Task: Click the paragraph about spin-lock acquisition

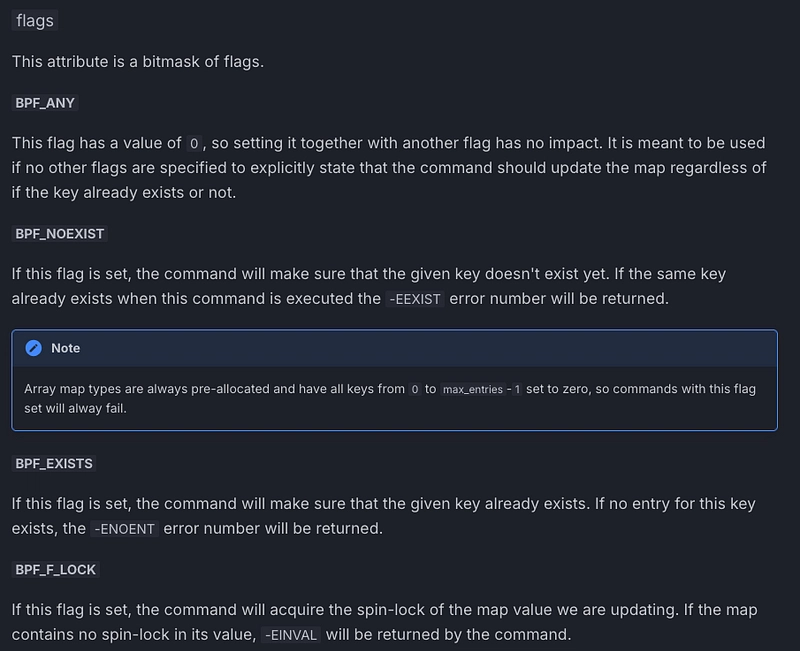Action: click(385, 622)
